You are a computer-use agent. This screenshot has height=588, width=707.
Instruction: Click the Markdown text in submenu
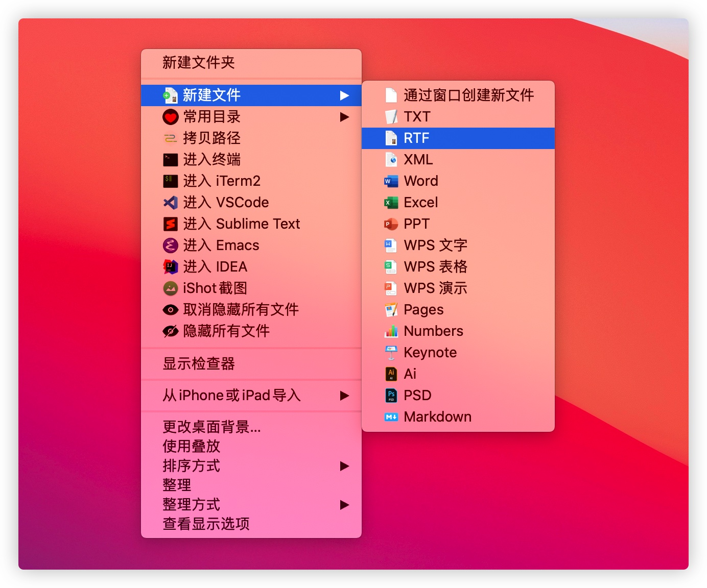point(438,417)
